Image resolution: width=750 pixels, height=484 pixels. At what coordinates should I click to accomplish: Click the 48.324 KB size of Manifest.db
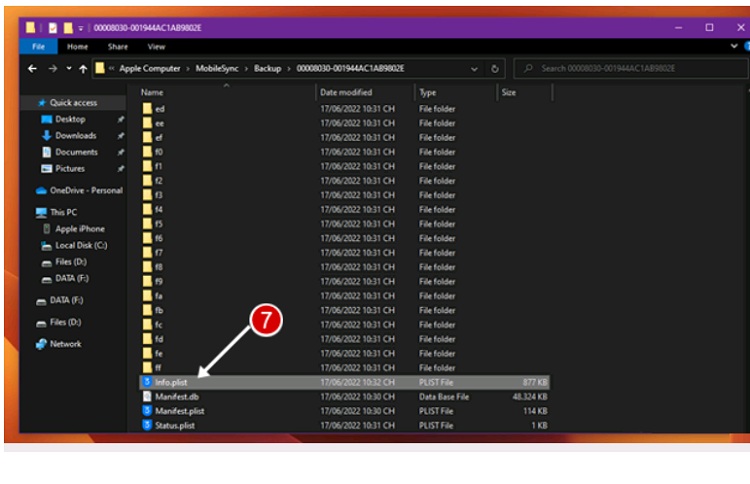pos(530,396)
